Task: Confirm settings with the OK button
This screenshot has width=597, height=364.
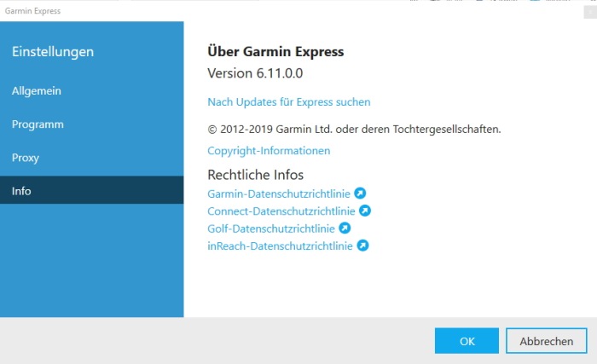Action: [x=467, y=341]
